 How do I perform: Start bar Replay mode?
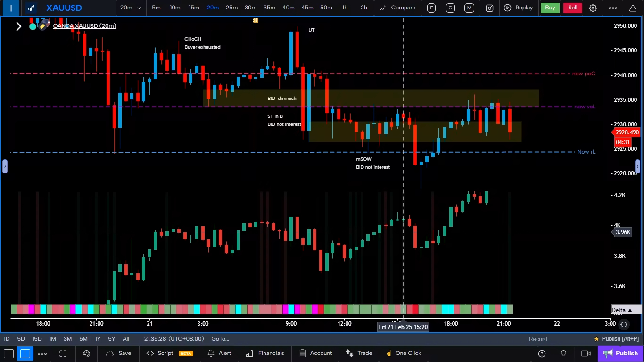click(520, 8)
